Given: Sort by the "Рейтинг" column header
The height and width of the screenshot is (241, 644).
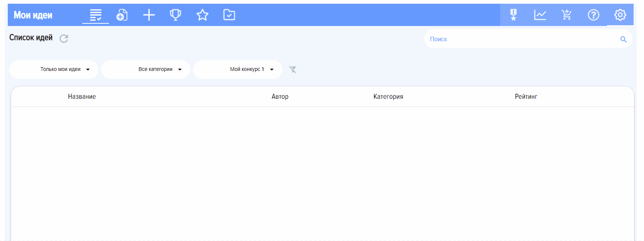Looking at the screenshot, I should [526, 97].
